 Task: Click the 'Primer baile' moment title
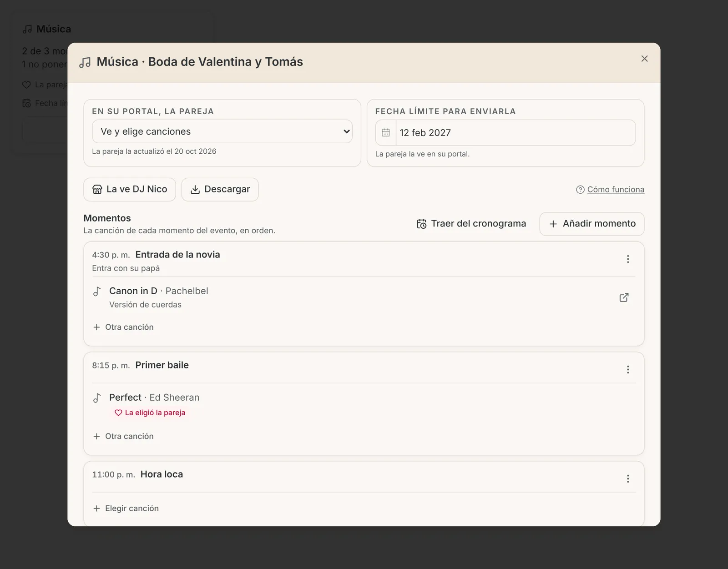point(162,365)
